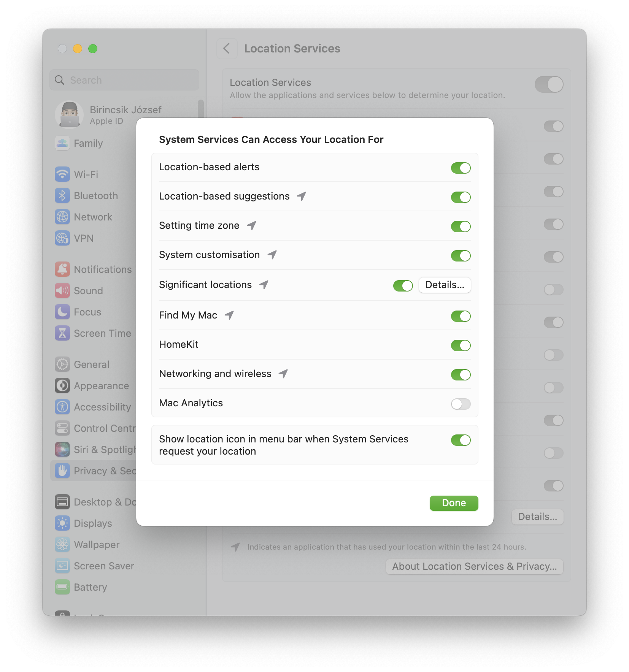
Task: Toggle Significant locations switch
Action: 403,286
